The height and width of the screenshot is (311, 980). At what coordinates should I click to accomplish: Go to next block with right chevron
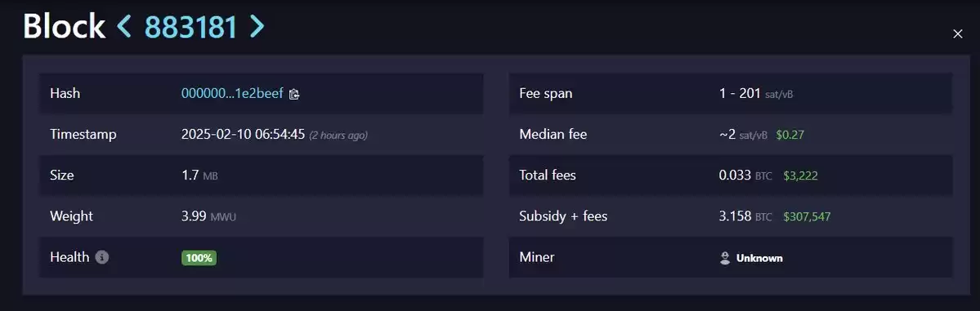pos(257,27)
